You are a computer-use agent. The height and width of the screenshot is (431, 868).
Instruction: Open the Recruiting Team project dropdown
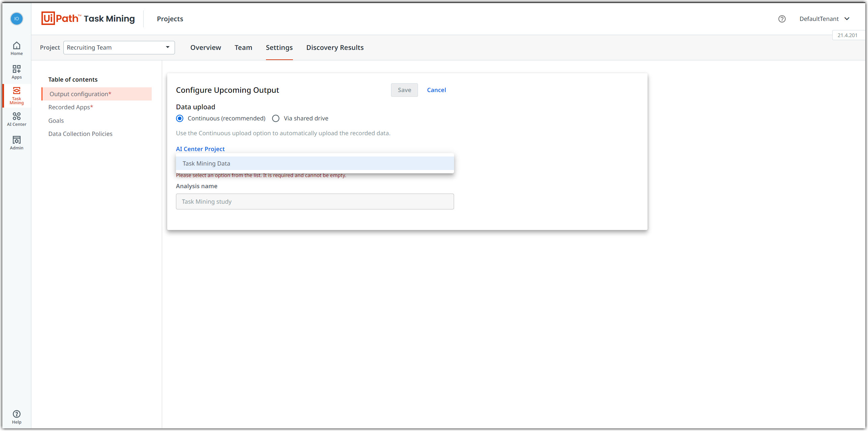tap(119, 48)
